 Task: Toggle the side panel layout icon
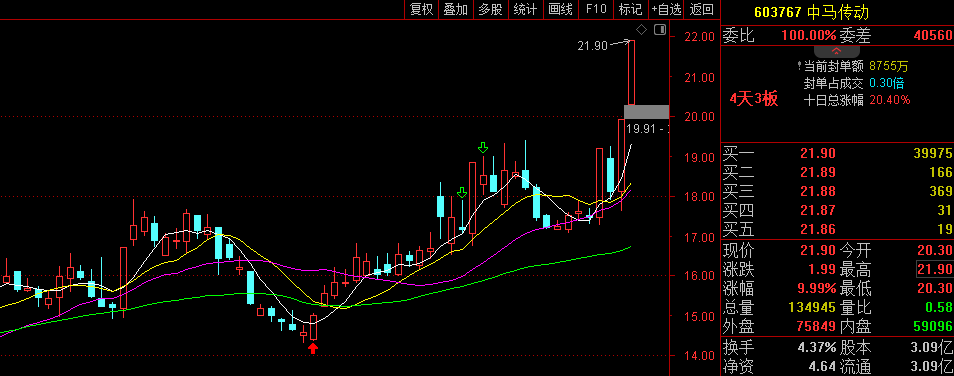pos(660,29)
